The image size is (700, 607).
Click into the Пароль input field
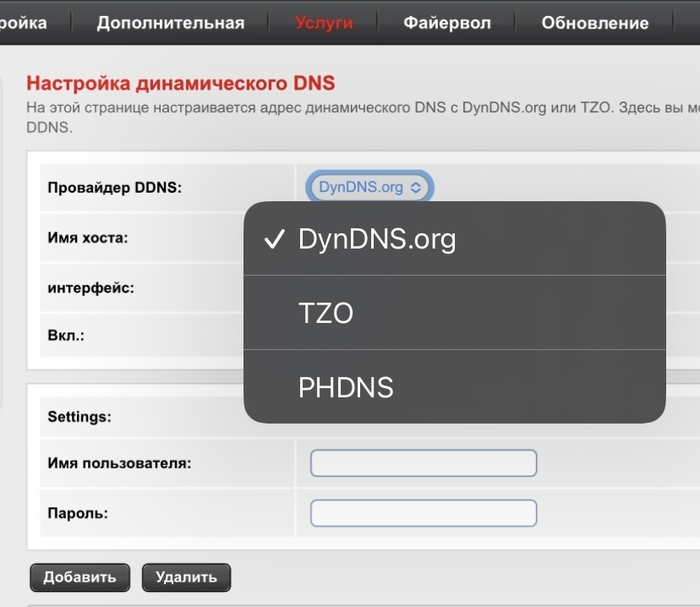coord(423,513)
